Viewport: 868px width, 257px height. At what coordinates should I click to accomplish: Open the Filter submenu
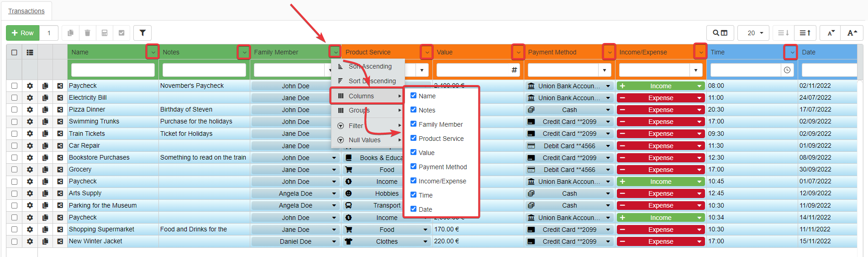(356, 126)
